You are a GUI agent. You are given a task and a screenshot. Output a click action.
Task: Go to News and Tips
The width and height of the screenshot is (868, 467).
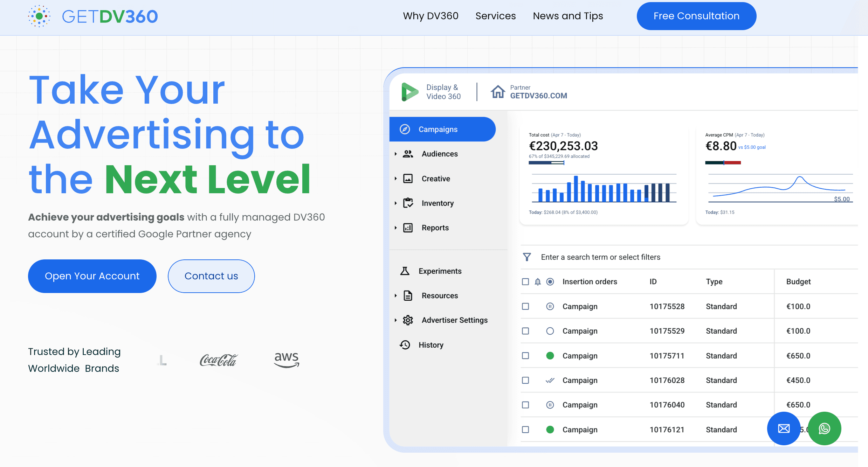[568, 16]
